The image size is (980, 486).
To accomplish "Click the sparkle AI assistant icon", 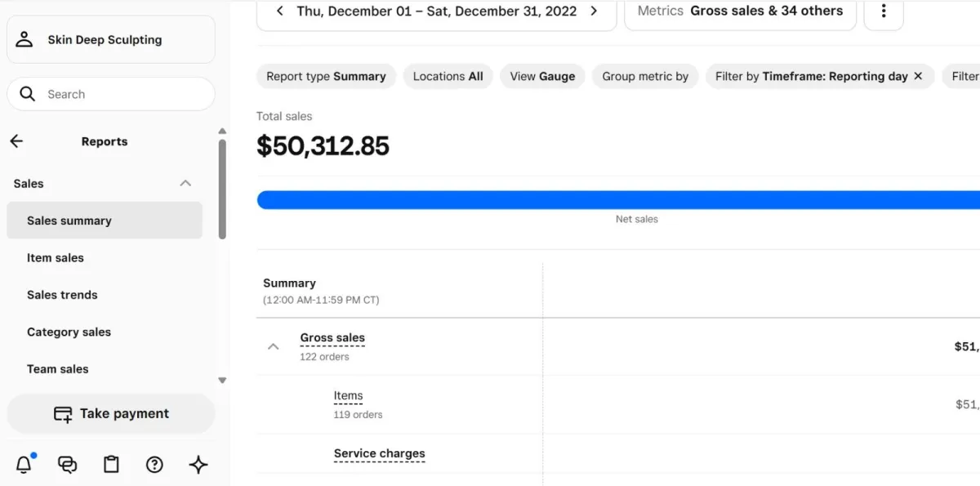I will coord(198,465).
